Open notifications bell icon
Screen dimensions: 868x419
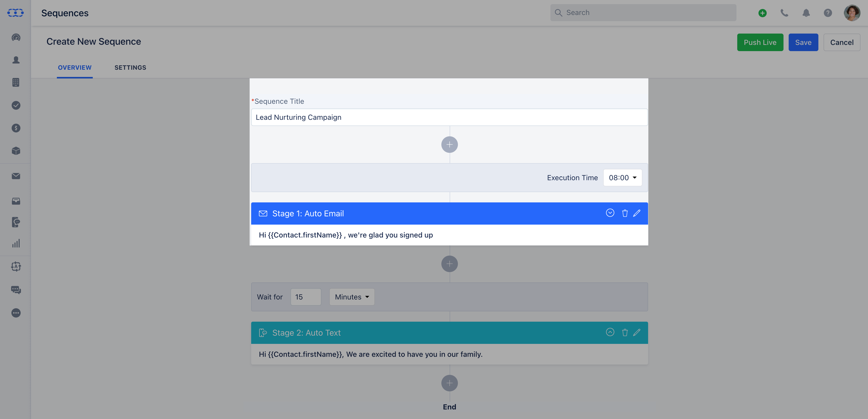click(x=806, y=13)
